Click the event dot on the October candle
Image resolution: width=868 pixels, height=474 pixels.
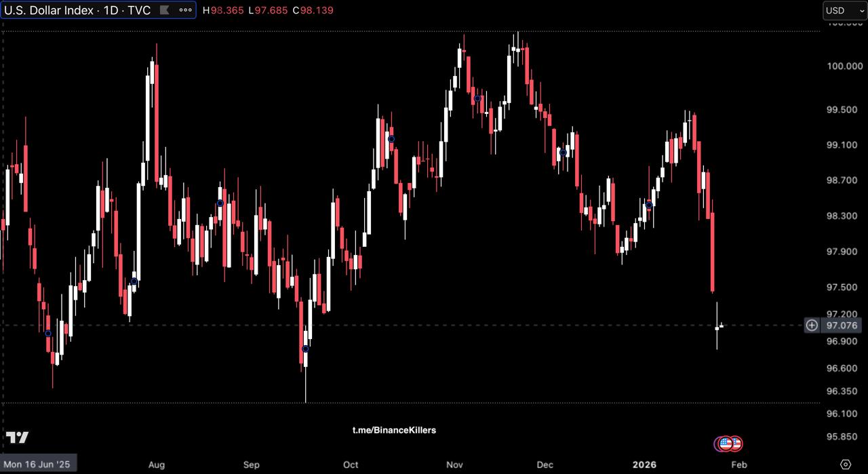[x=391, y=139]
